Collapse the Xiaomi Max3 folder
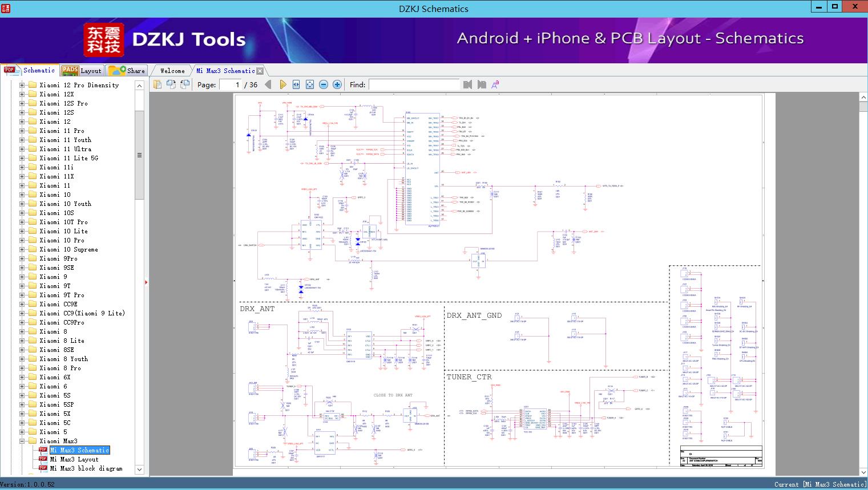Image resolution: width=868 pixels, height=490 pixels. pyautogui.click(x=22, y=441)
